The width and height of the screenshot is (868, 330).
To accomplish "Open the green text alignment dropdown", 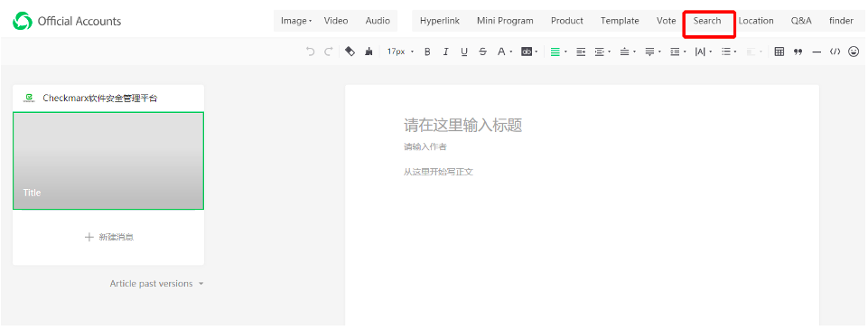I will (558, 52).
